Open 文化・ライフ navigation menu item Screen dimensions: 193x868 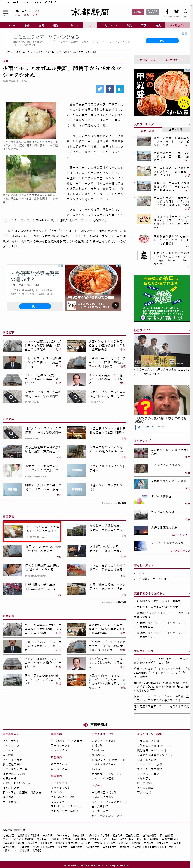[x=109, y=25]
